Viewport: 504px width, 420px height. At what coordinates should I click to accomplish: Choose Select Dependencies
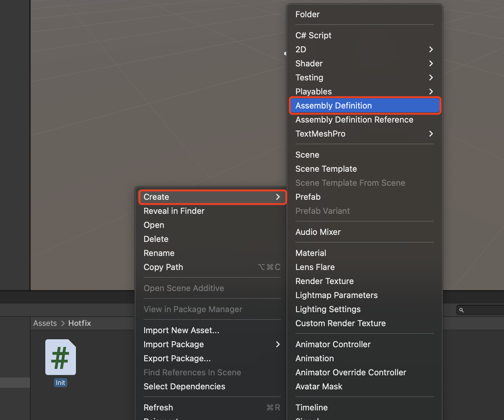212,386
